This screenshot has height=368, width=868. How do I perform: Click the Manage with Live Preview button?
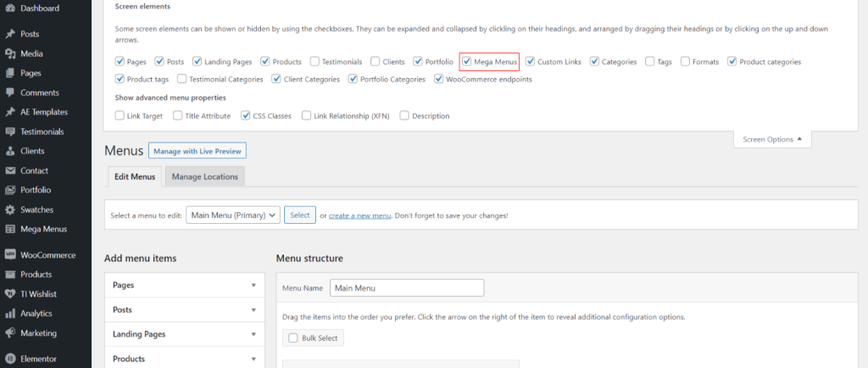click(x=198, y=151)
